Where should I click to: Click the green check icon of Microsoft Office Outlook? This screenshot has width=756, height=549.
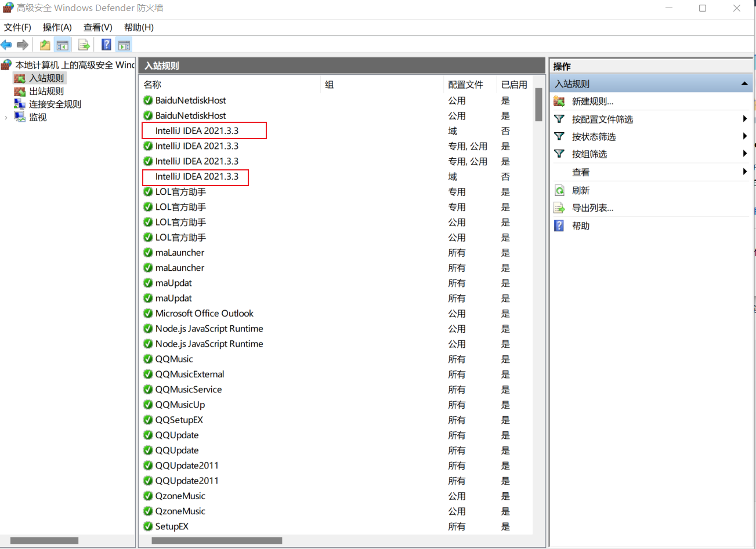point(148,314)
